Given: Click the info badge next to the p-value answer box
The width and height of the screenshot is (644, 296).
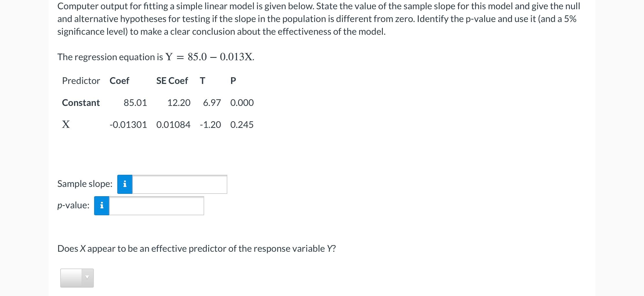Looking at the screenshot, I should (x=101, y=206).
